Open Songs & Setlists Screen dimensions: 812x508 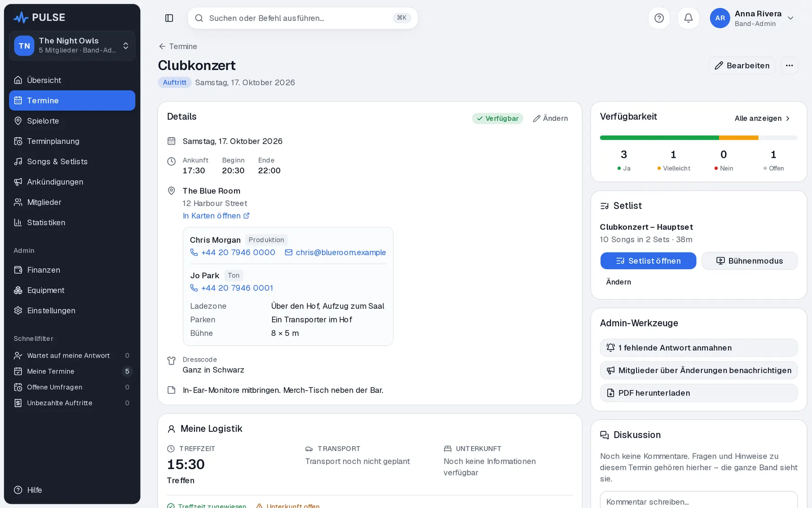pyautogui.click(x=72, y=161)
